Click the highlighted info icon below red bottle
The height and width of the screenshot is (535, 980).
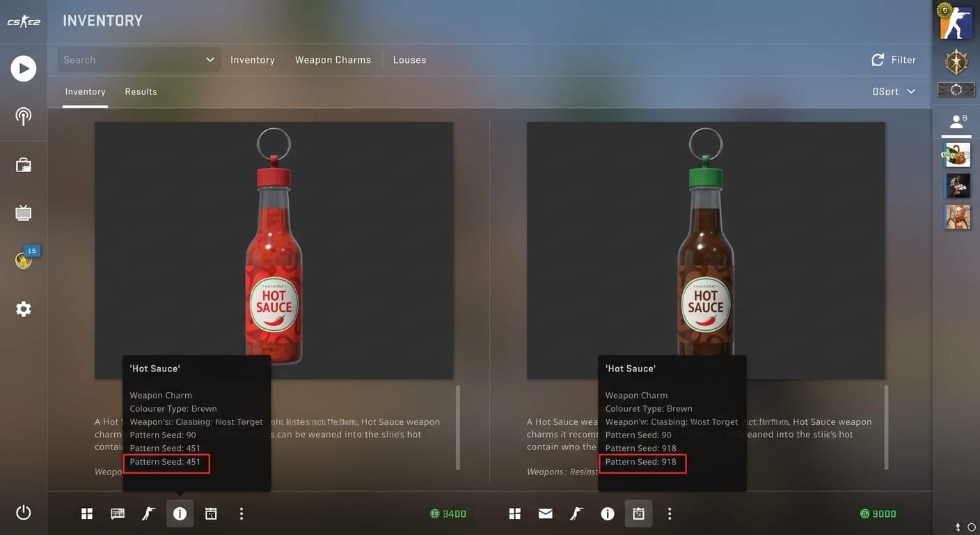click(180, 514)
